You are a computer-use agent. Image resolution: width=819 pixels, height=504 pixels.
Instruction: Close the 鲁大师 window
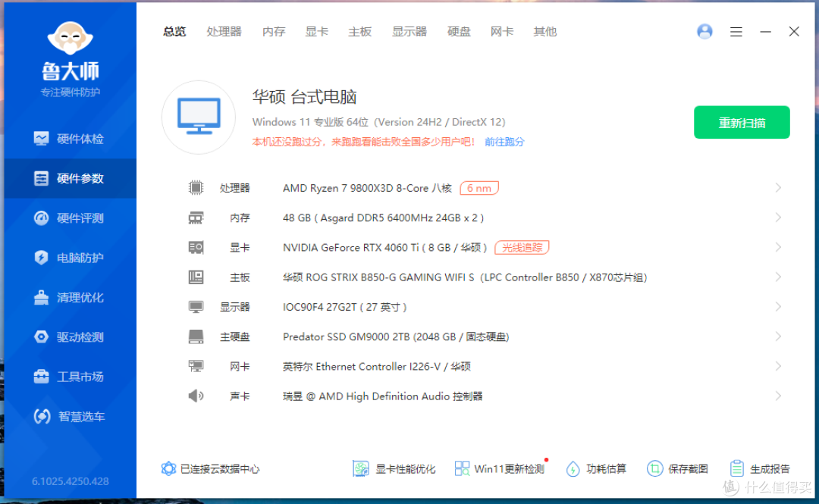coord(794,31)
